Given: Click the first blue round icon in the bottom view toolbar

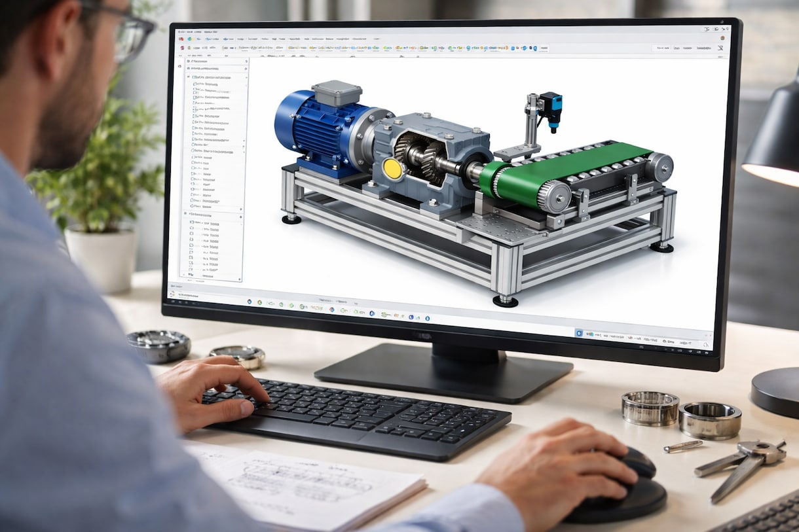Looking at the screenshot, I should 250,302.
